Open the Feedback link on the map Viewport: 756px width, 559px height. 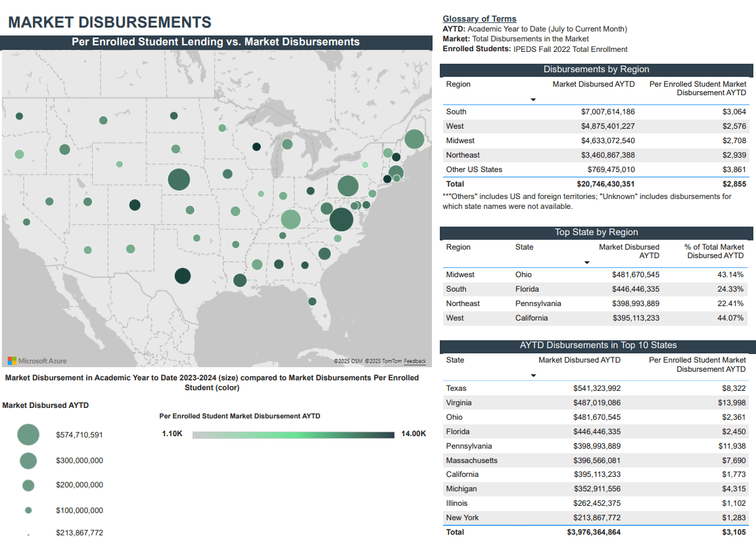[x=415, y=361]
